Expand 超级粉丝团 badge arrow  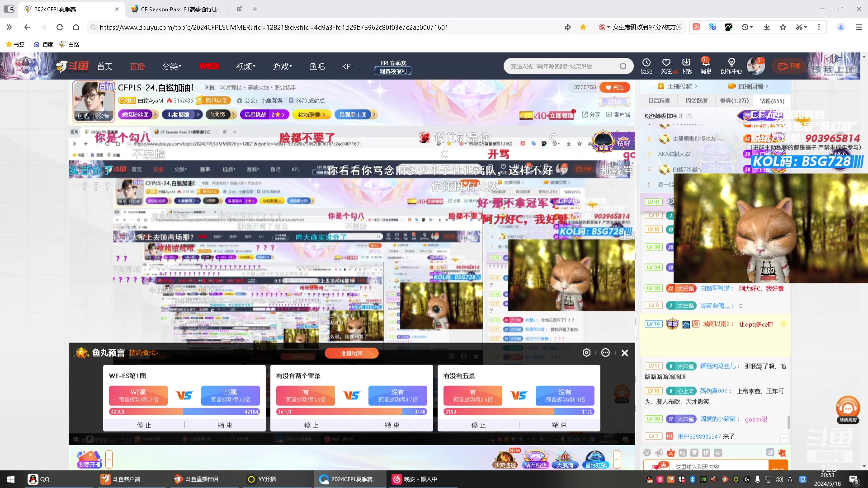155,115
